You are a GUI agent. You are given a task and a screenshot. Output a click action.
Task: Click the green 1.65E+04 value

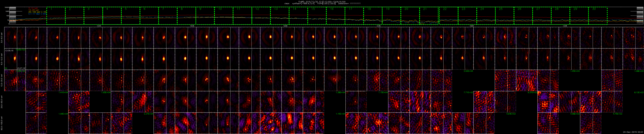(x=106, y=92)
